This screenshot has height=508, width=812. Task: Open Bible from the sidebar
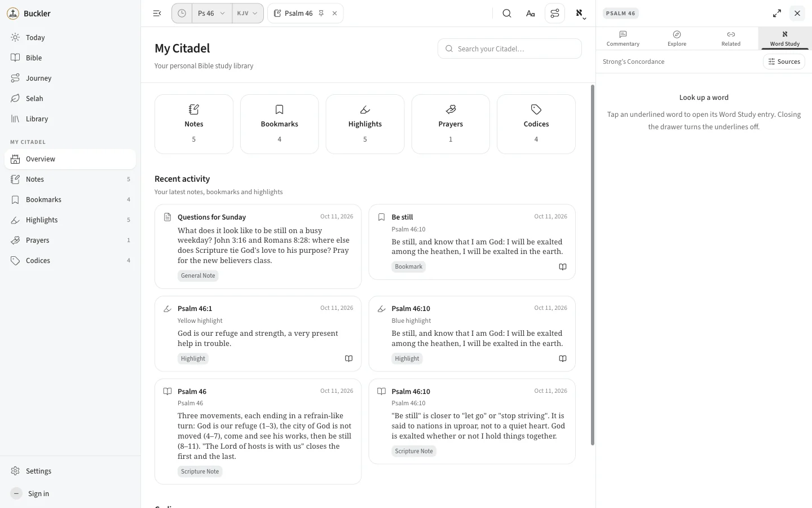click(70, 58)
